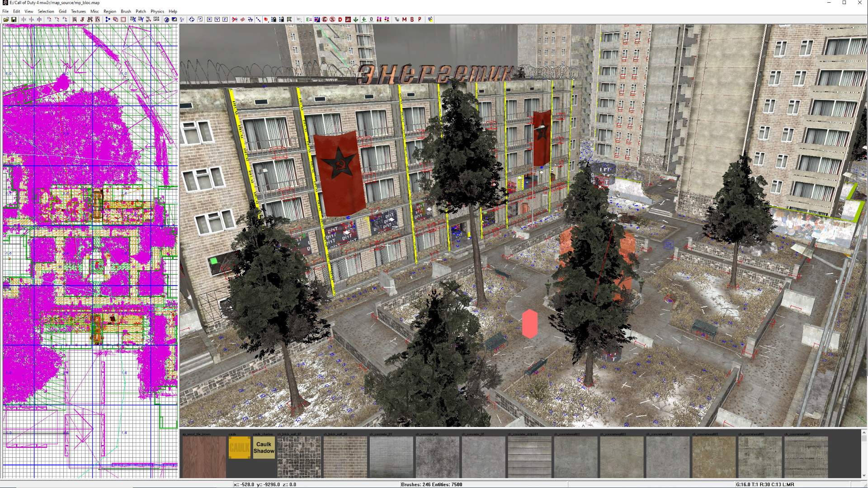This screenshot has width=868, height=488.
Task: Click the red P toolbar icon
Action: point(420,19)
